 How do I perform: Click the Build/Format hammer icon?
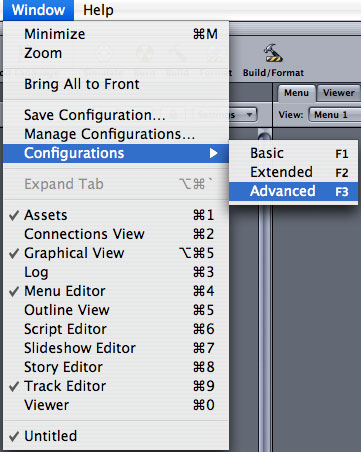[x=273, y=53]
